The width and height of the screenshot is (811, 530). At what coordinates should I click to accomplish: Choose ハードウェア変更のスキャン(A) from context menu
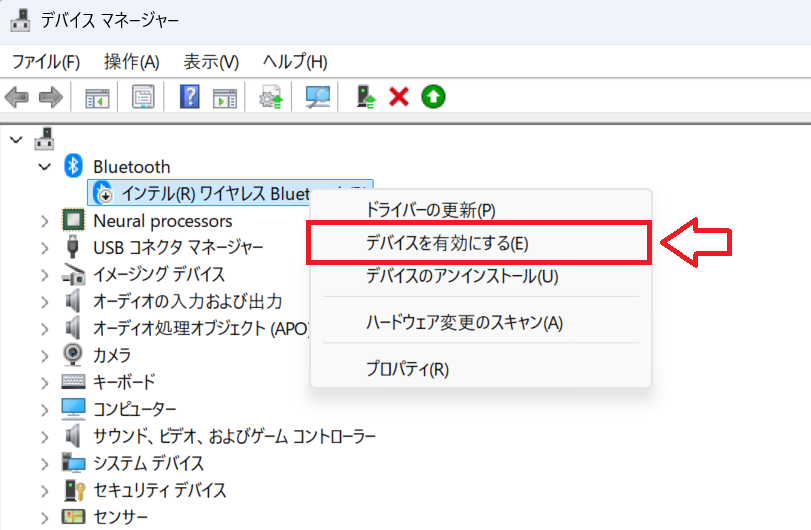click(x=480, y=323)
